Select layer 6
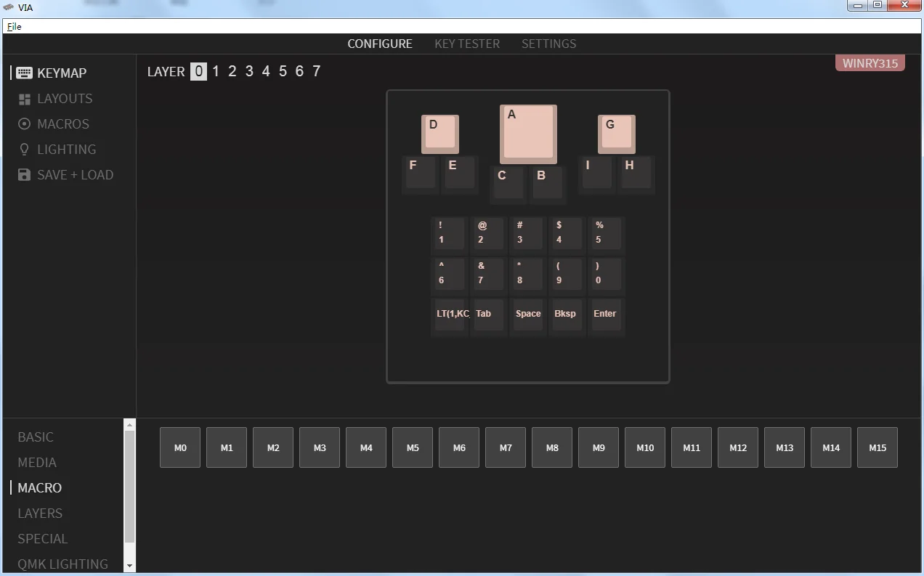This screenshot has width=924, height=576. click(x=299, y=71)
